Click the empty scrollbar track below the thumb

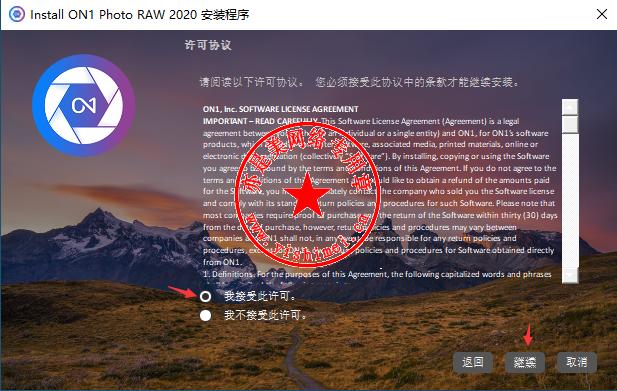pyautogui.click(x=570, y=201)
